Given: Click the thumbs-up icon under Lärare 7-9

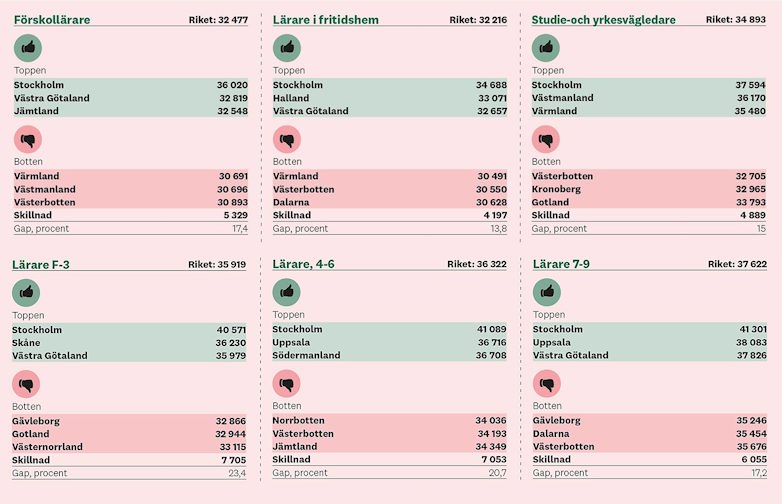Looking at the screenshot, I should [x=547, y=292].
